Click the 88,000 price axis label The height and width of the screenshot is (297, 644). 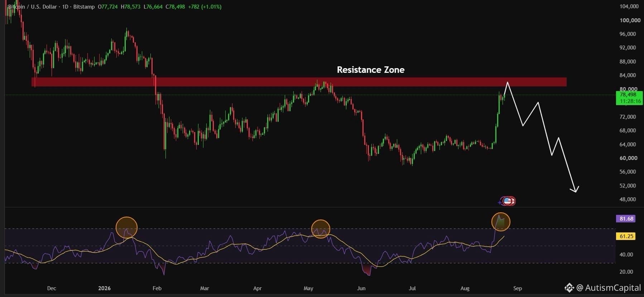628,62
